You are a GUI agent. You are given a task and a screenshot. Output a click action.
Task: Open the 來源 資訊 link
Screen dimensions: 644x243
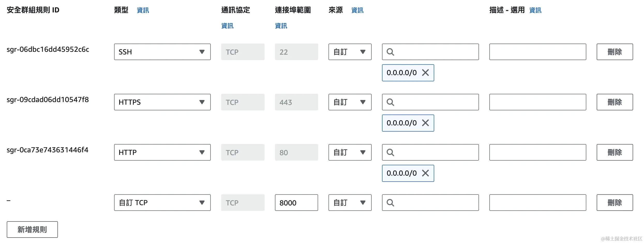(357, 10)
